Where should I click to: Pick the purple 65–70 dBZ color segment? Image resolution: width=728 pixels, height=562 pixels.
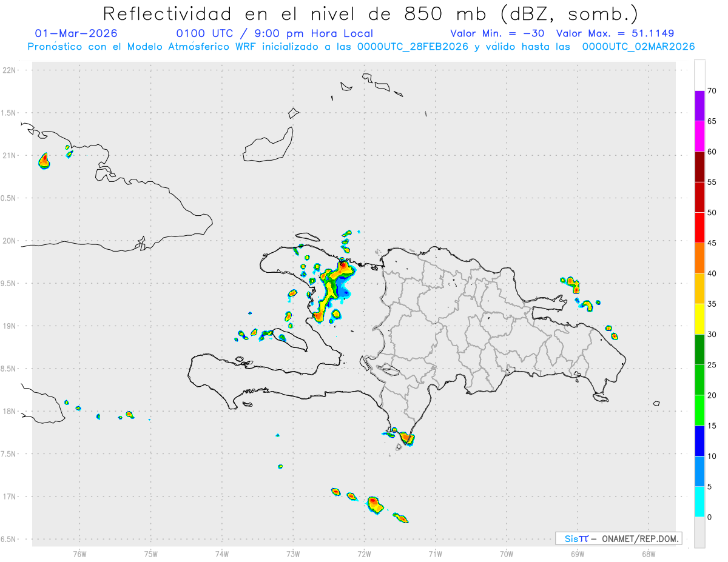click(x=699, y=105)
